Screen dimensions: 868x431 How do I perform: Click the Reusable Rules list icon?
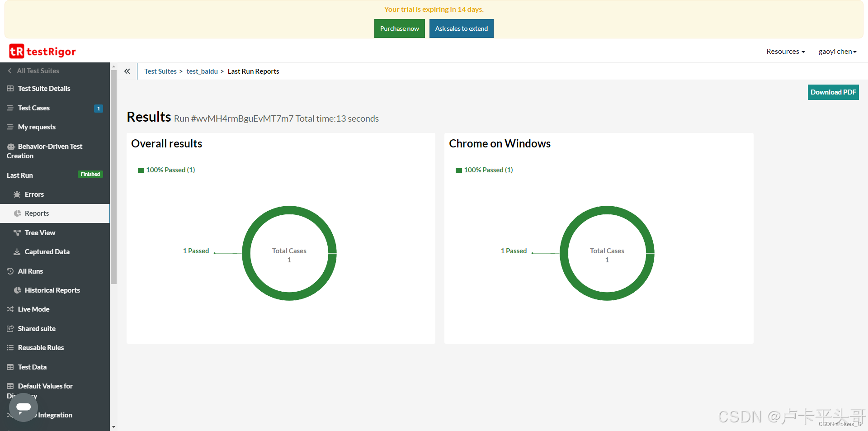coord(10,348)
